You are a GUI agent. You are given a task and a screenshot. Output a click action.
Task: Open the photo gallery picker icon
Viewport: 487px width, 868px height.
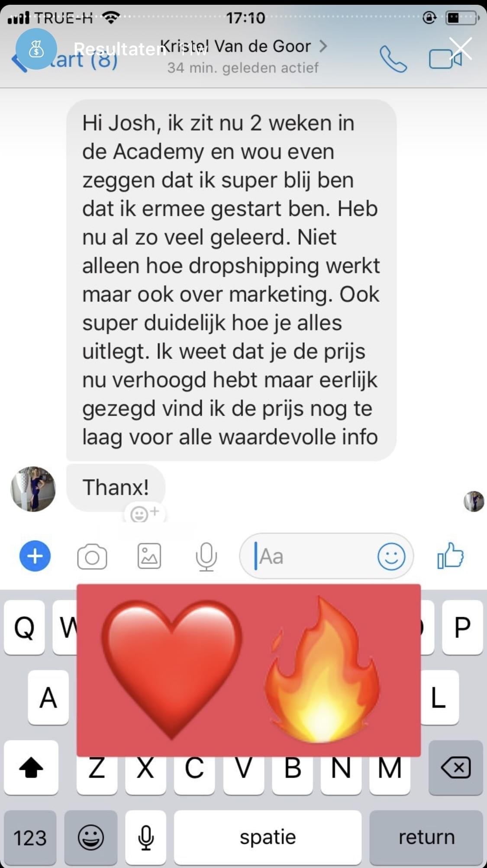(x=149, y=556)
